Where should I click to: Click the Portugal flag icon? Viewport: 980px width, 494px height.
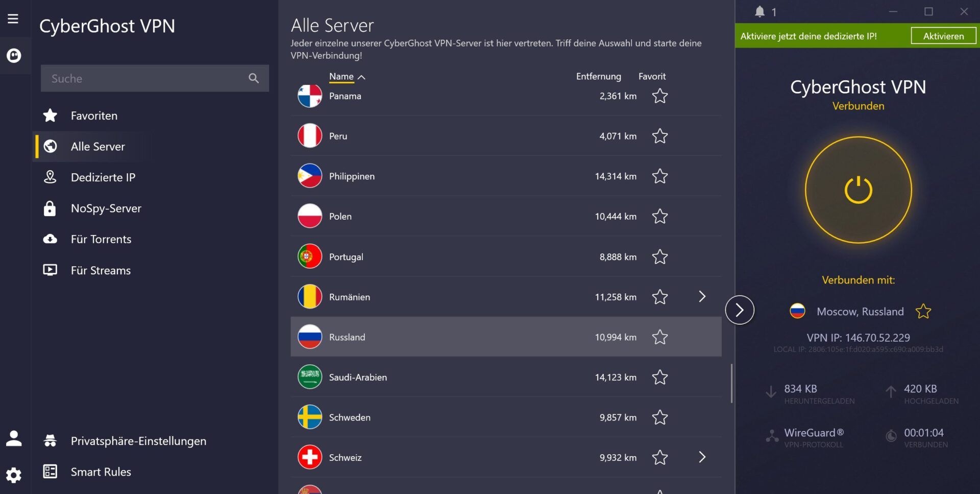[310, 256]
